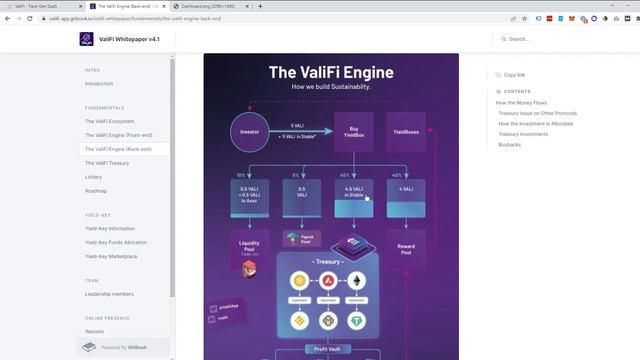Viewport: 640px width, 360px height.
Task: Open ValiFi Whitepaper v4.1 home title
Action: 129,39
